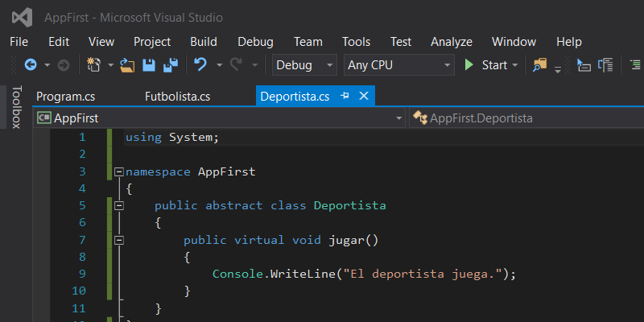
Task: Click the Open File folder icon
Action: click(x=128, y=65)
